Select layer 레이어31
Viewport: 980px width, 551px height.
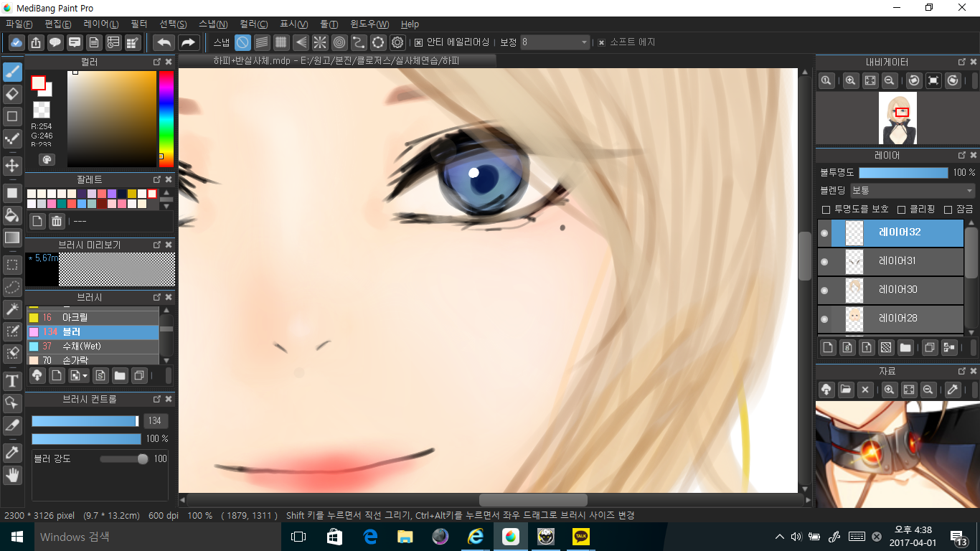pos(890,262)
